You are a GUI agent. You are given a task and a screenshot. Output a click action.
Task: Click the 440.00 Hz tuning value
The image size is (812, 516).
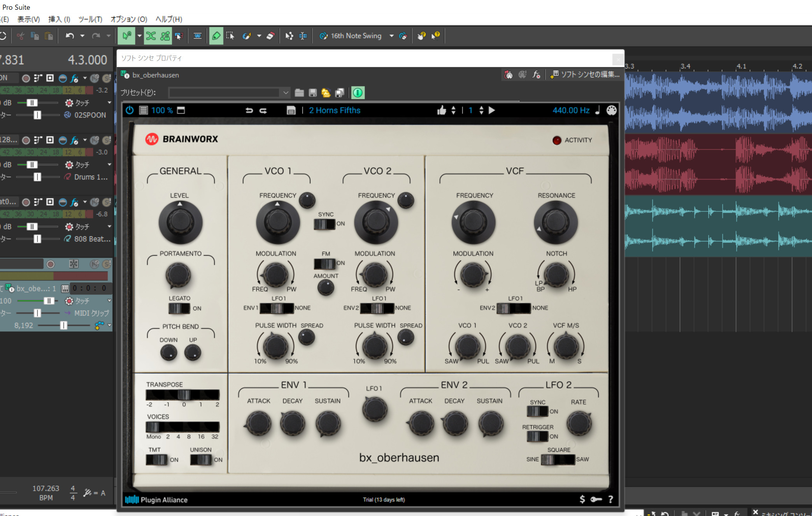[x=571, y=110]
